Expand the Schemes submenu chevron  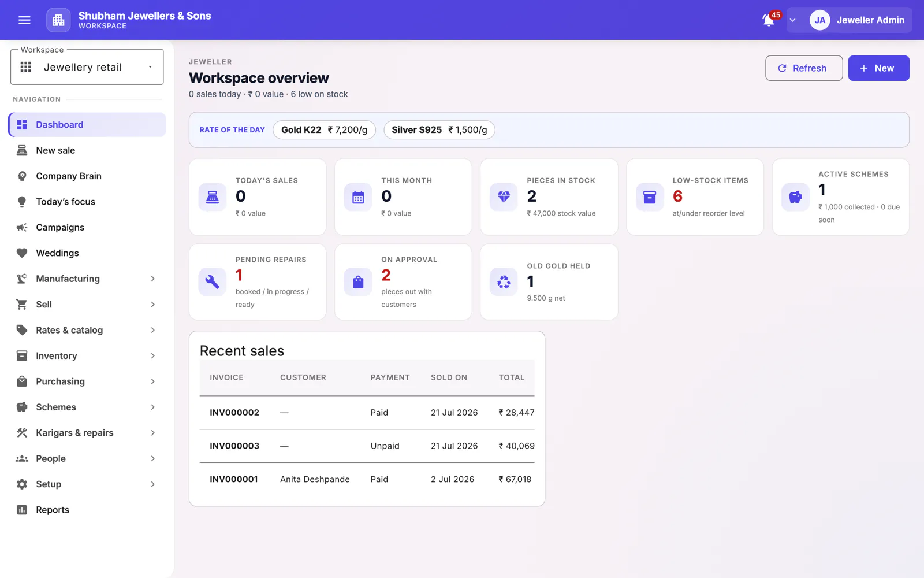click(153, 407)
